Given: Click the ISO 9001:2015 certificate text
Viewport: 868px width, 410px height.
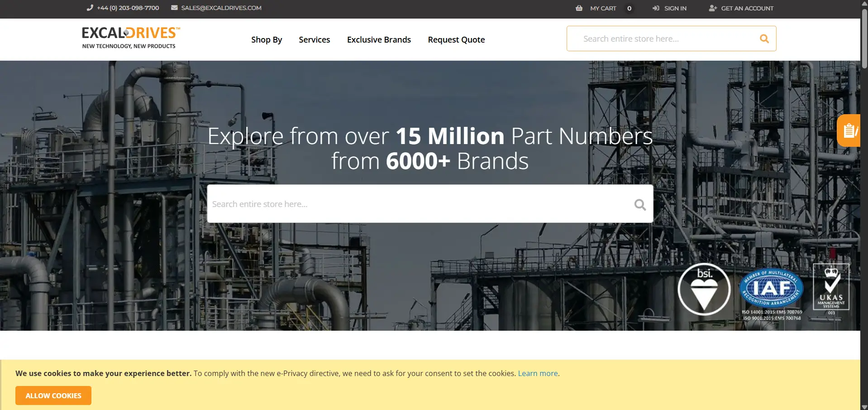Looking at the screenshot, I should [772, 318].
